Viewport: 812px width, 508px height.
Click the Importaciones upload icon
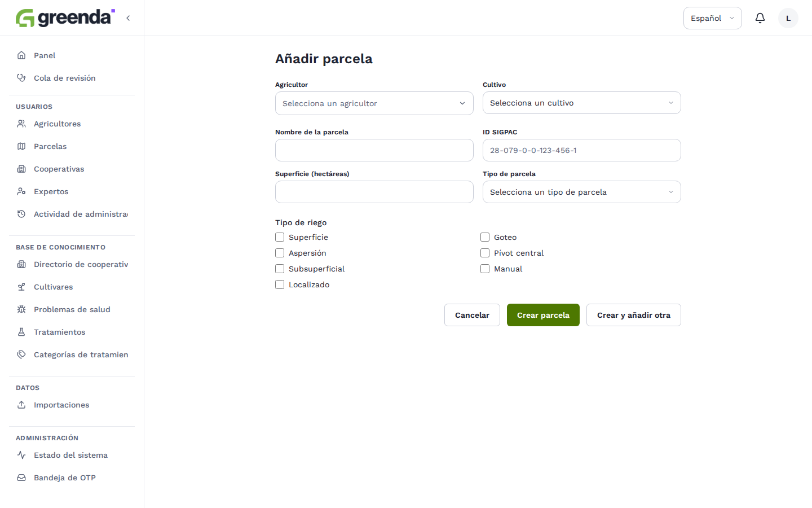[21, 405]
